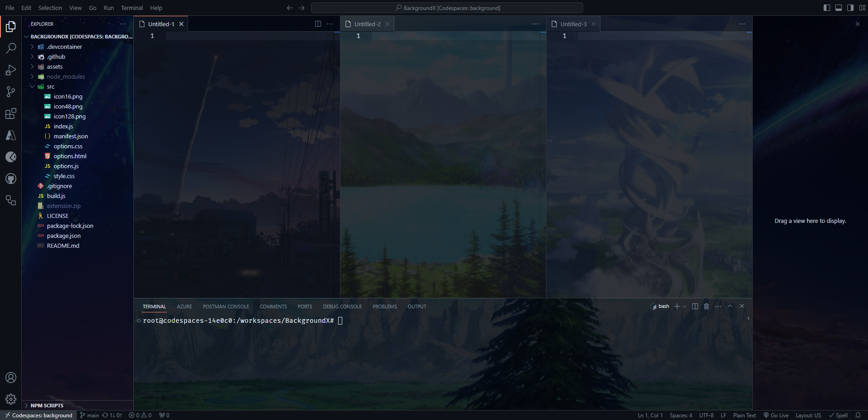Screen dimensions: 868x420
Task: Open the Azure view icon
Action: 11,135
